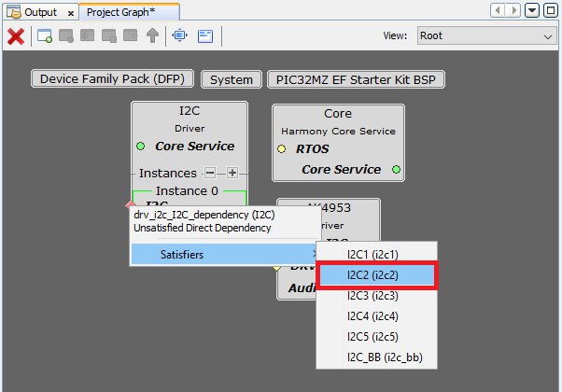Click the PIC32MZ EF Starter Kit BSP button
This screenshot has height=392, width=562.
click(356, 79)
